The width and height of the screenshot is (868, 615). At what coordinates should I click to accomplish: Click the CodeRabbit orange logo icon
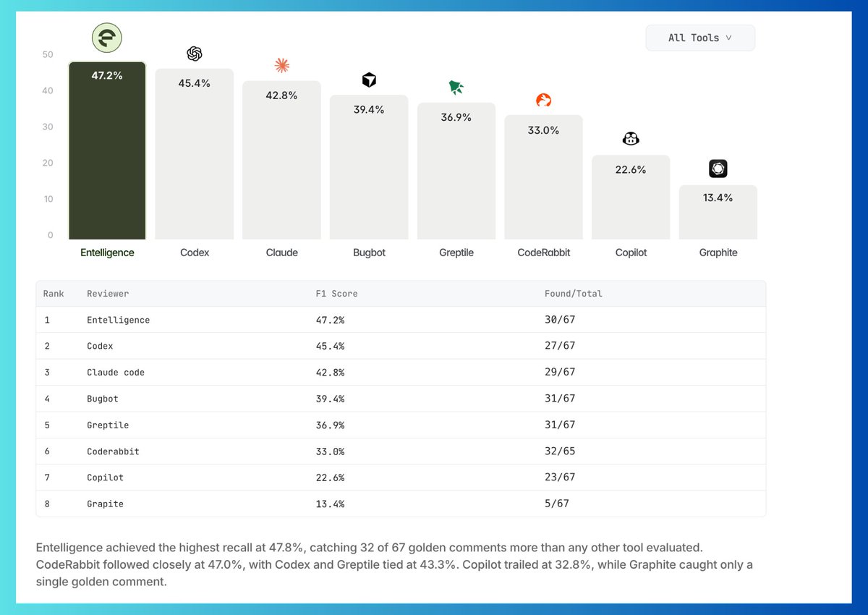click(544, 101)
